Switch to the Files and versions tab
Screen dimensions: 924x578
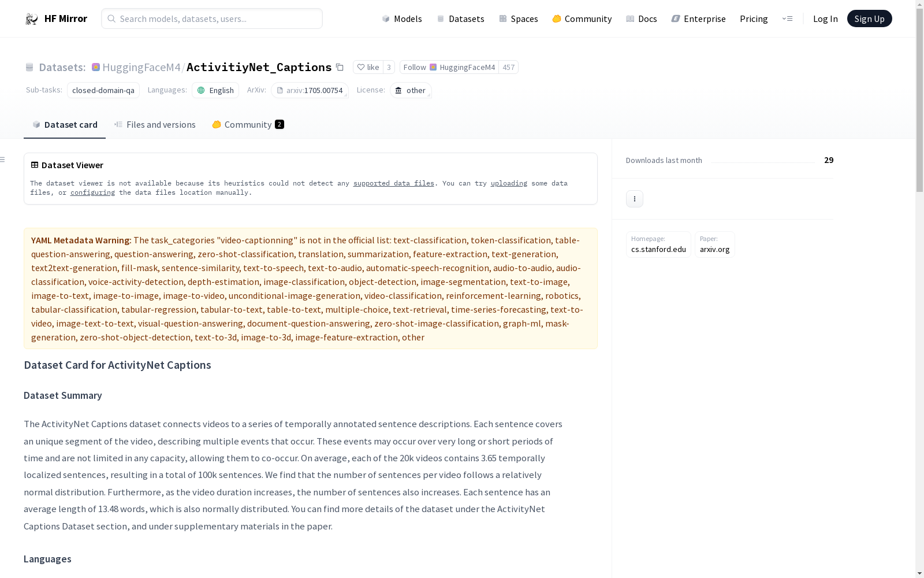click(x=155, y=125)
